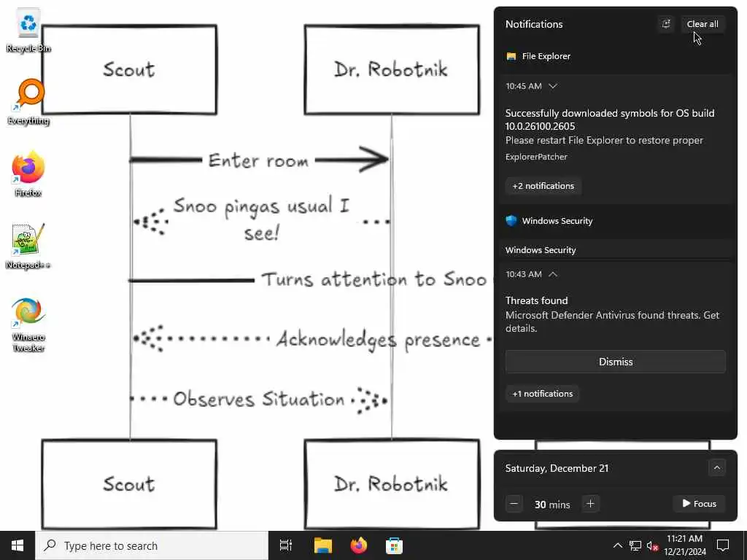The image size is (747, 560).
Task: Click Saturday, December 21 date text
Action: tap(557, 468)
